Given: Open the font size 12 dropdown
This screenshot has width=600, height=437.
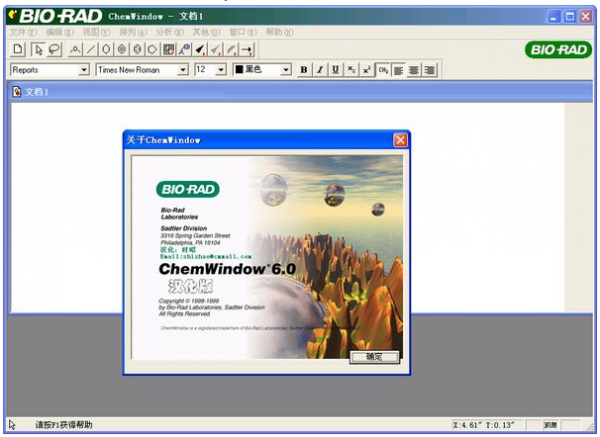Looking at the screenshot, I should pyautogui.click(x=221, y=70).
